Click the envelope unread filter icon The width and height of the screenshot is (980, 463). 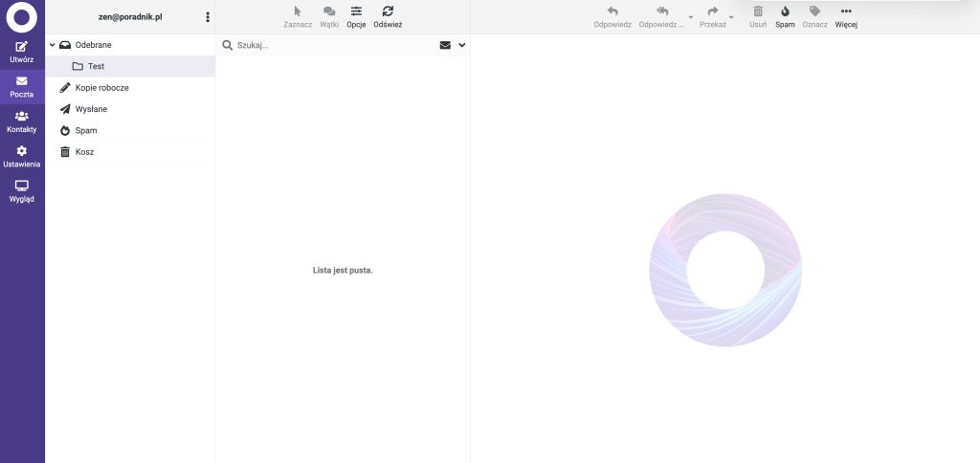[445, 45]
